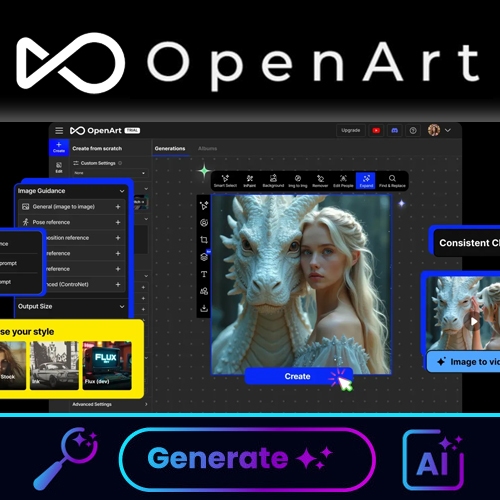Expand the Advanced Settings arrow
Screen dimensions: 500x500
tap(146, 404)
